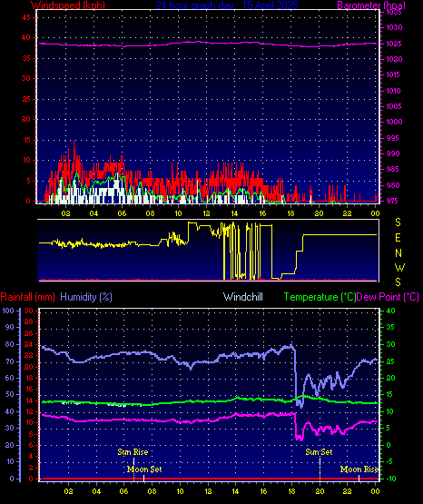The width and height of the screenshot is (423, 504).
Task: Click the 60 humidity scale value
Action: coord(10,378)
